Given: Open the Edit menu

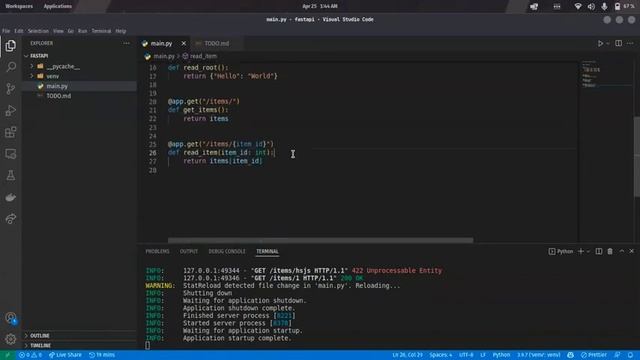Looking at the screenshot, I should pyautogui.click(x=19, y=31).
